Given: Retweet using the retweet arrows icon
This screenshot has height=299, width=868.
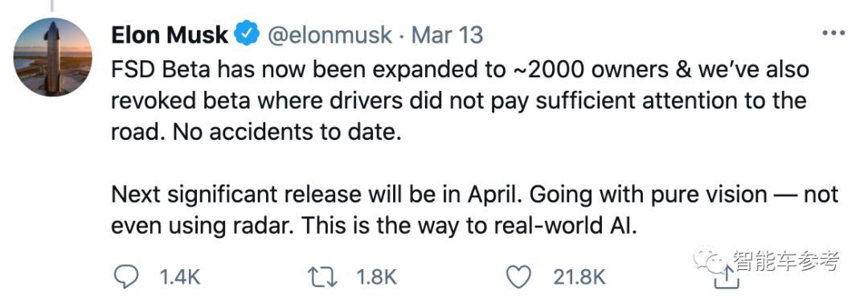Looking at the screenshot, I should coord(322,276).
